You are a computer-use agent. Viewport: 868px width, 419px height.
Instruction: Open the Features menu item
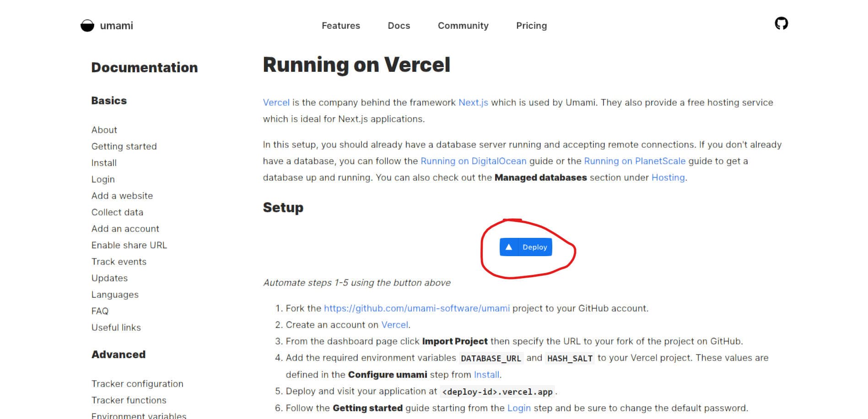340,26
